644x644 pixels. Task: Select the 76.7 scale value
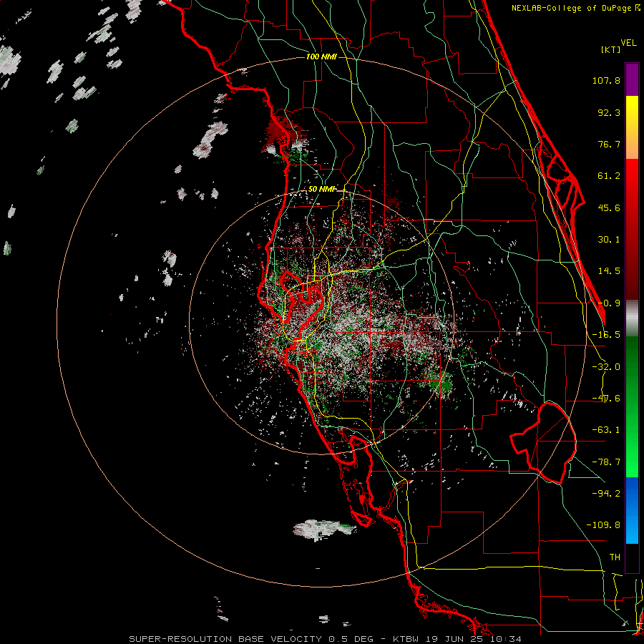[609, 144]
